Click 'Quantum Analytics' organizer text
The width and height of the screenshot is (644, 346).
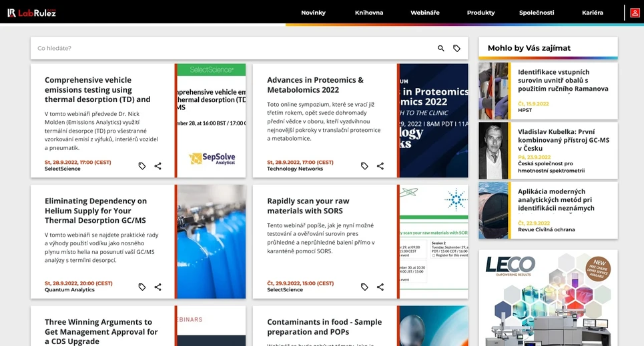[x=69, y=290]
